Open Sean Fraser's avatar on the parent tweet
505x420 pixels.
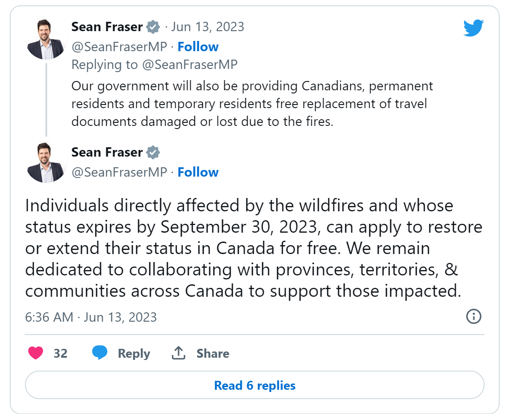(x=46, y=39)
